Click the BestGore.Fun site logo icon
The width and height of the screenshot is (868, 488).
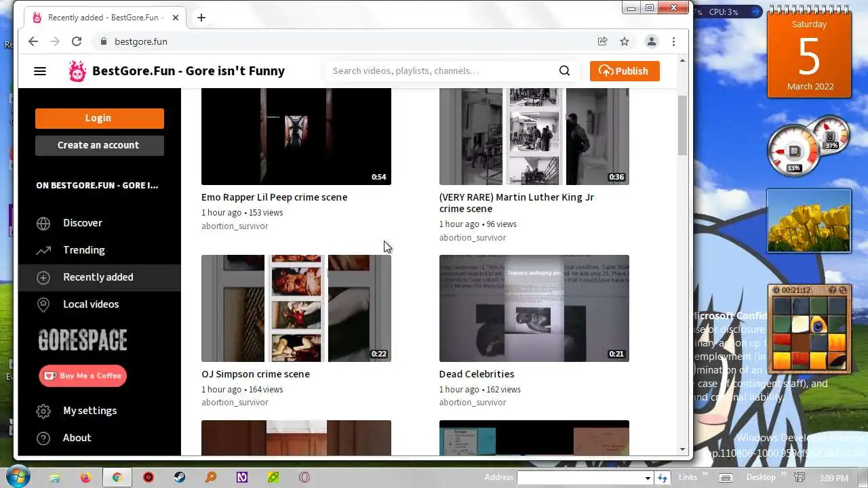[77, 70]
